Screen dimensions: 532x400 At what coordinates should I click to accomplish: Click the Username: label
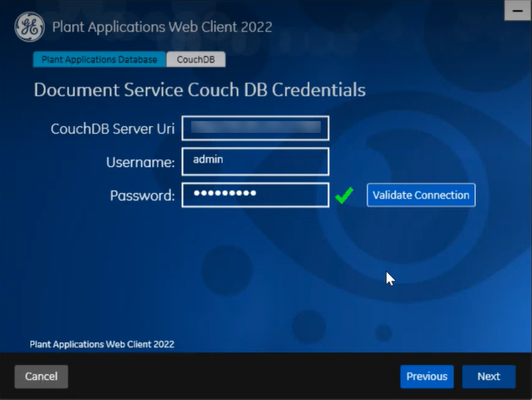click(x=140, y=162)
